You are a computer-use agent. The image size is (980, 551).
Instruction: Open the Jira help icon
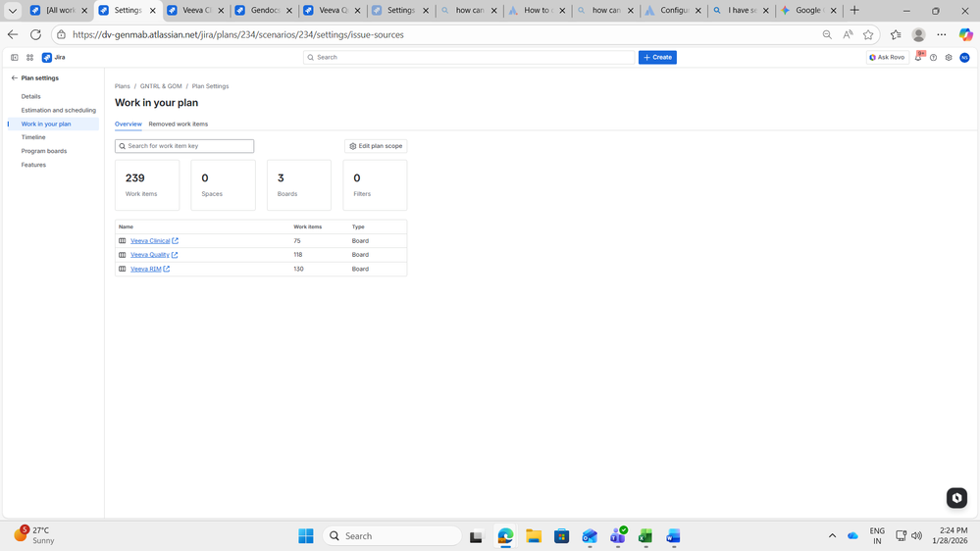click(933, 58)
